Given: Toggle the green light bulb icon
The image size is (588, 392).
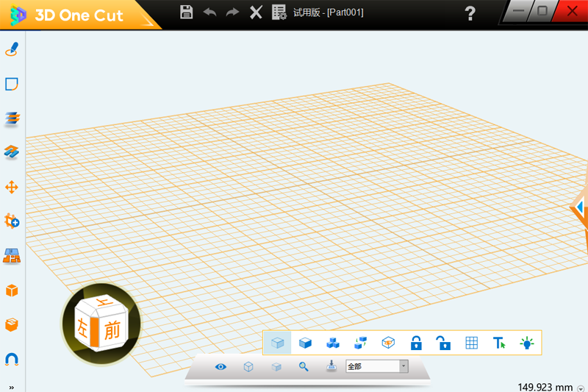Looking at the screenshot, I should (527, 343).
